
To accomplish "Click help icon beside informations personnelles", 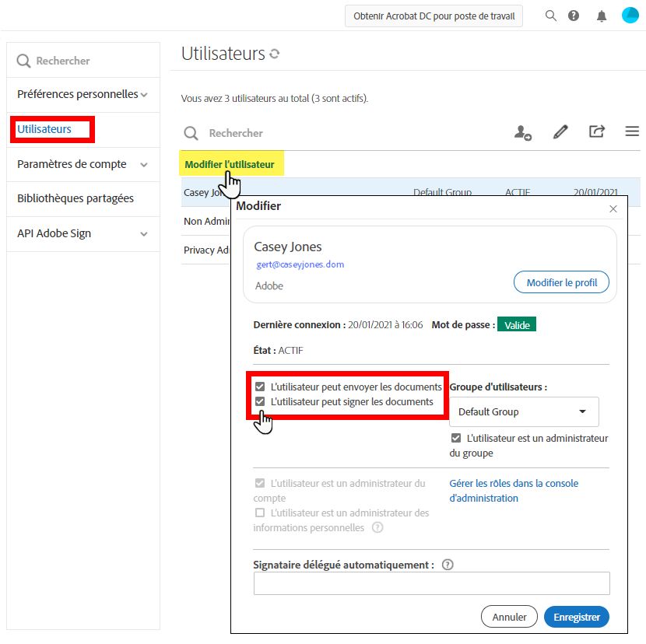I will (x=377, y=527).
